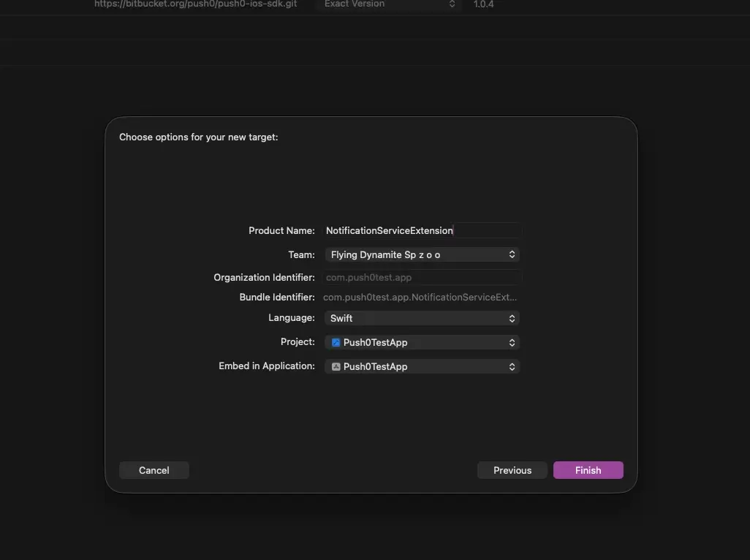Click the 'Project:' label
This screenshot has width=750, height=560.
pyautogui.click(x=298, y=341)
